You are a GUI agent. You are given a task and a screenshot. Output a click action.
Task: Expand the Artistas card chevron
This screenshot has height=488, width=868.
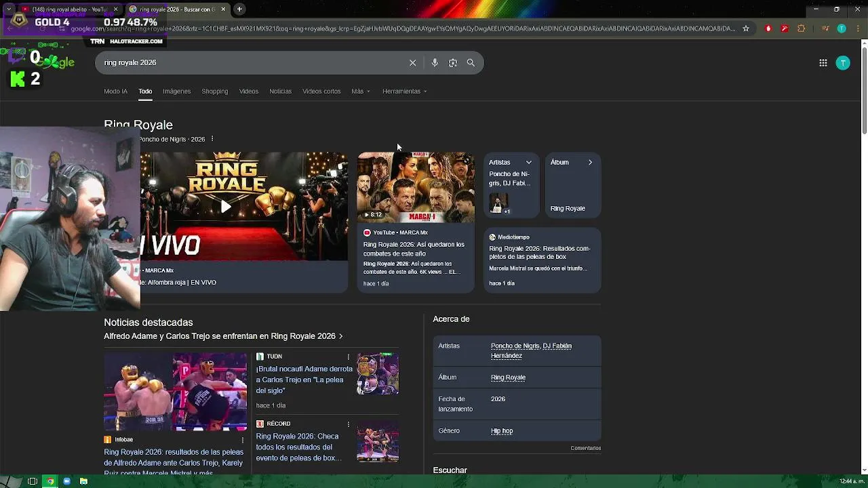[529, 163]
